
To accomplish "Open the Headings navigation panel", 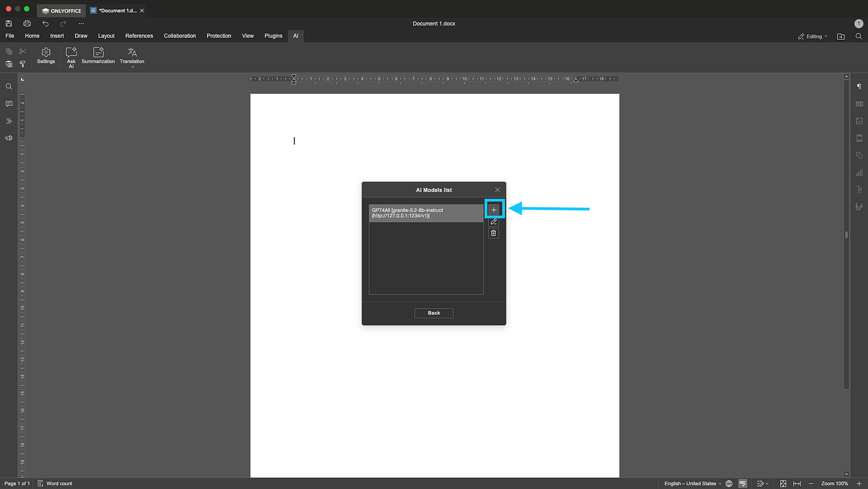I will tap(9, 121).
